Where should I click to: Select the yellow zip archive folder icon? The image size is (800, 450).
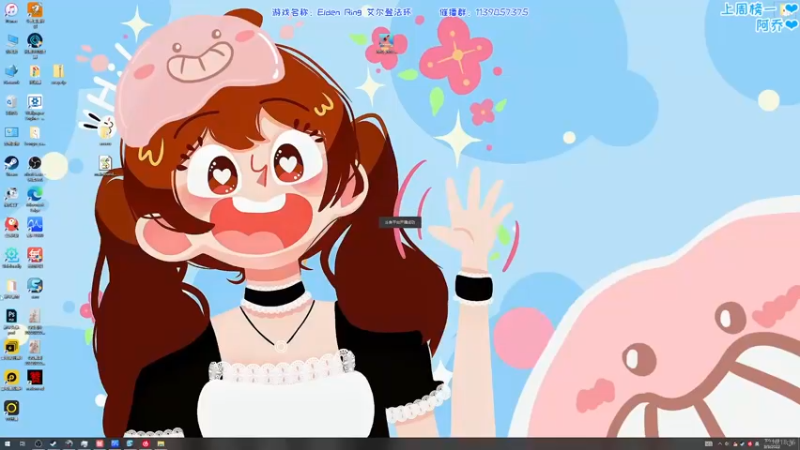(59, 71)
